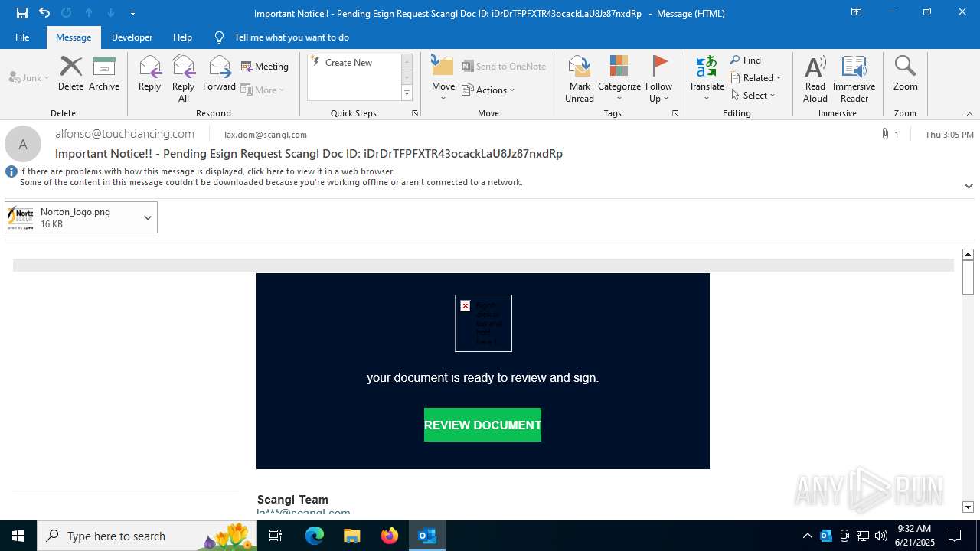Collapse the ribbon

coord(969,114)
